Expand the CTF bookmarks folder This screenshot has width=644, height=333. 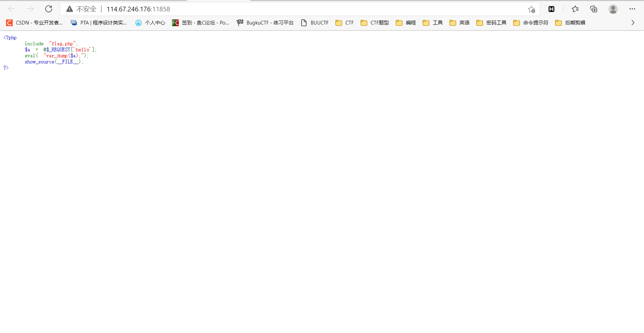(344, 22)
